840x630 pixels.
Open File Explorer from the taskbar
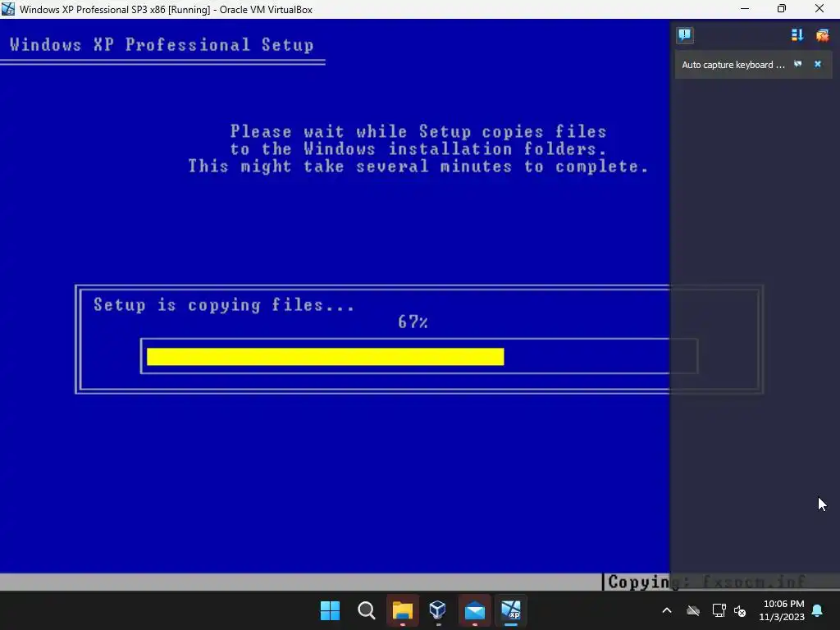click(x=402, y=610)
